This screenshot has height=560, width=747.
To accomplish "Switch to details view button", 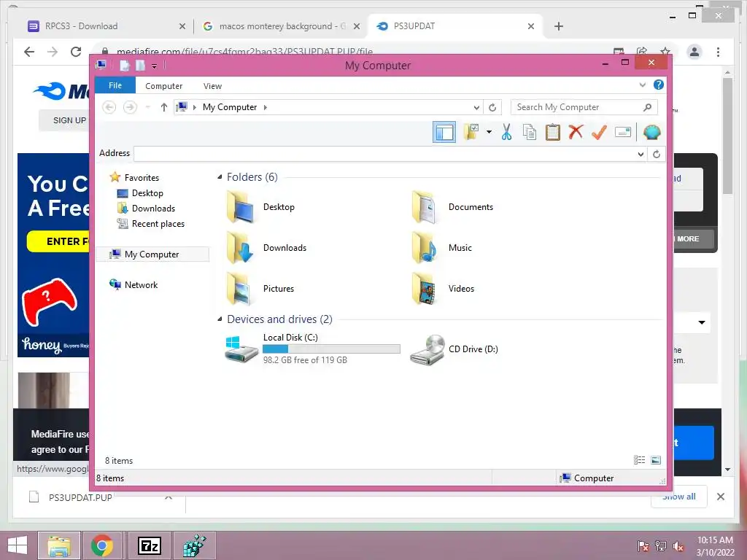I will pos(639,460).
